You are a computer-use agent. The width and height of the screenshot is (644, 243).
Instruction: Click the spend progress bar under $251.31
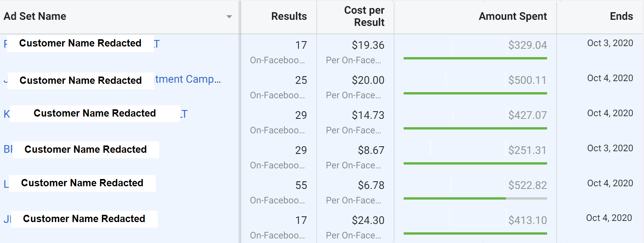pyautogui.click(x=475, y=163)
